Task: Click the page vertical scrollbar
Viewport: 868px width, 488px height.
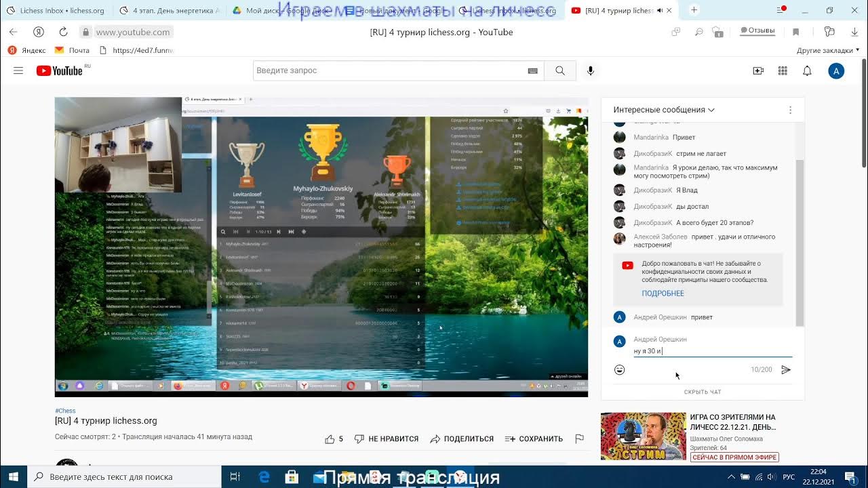Action: tap(863, 114)
